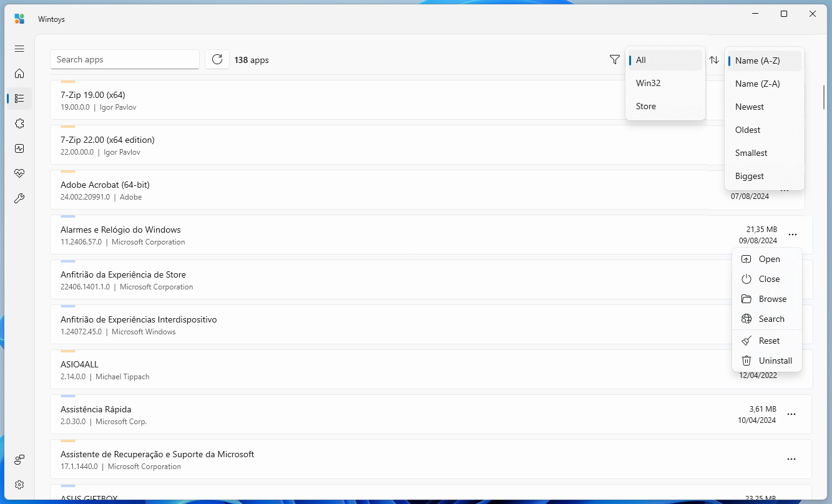
Task: Sort apps by Biggest
Action: [765, 176]
